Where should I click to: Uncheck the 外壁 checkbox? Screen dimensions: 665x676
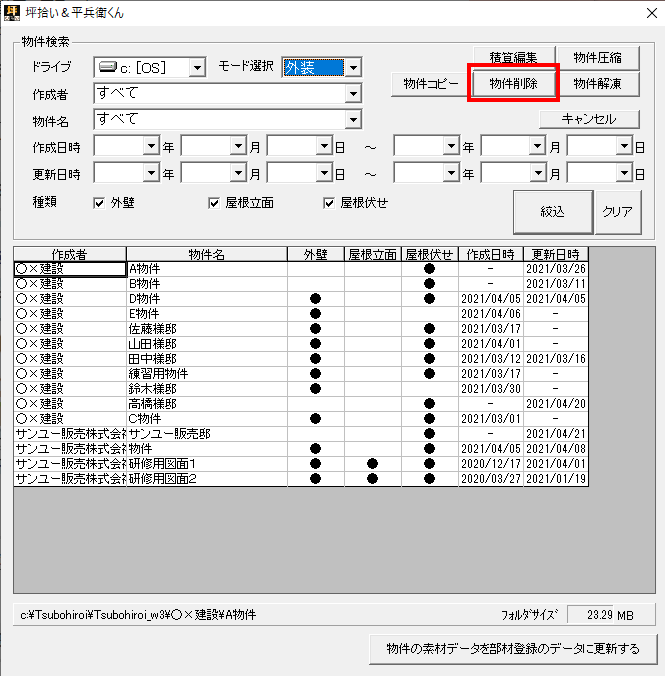click(99, 203)
